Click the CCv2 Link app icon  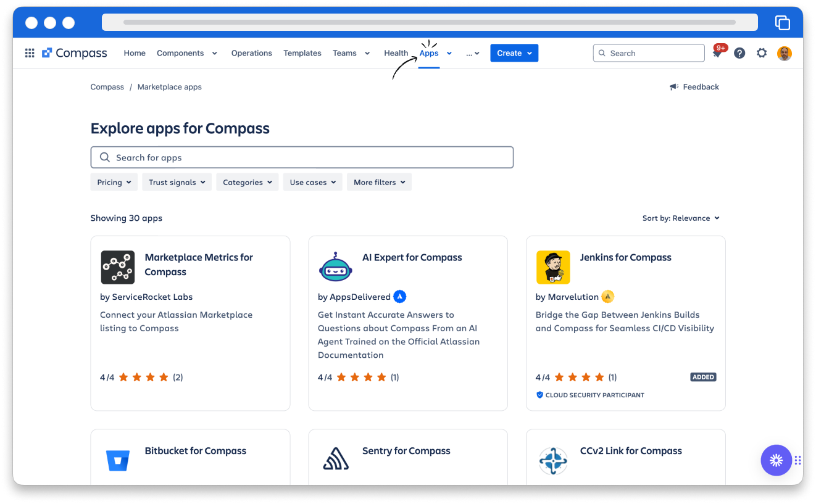pos(553,460)
